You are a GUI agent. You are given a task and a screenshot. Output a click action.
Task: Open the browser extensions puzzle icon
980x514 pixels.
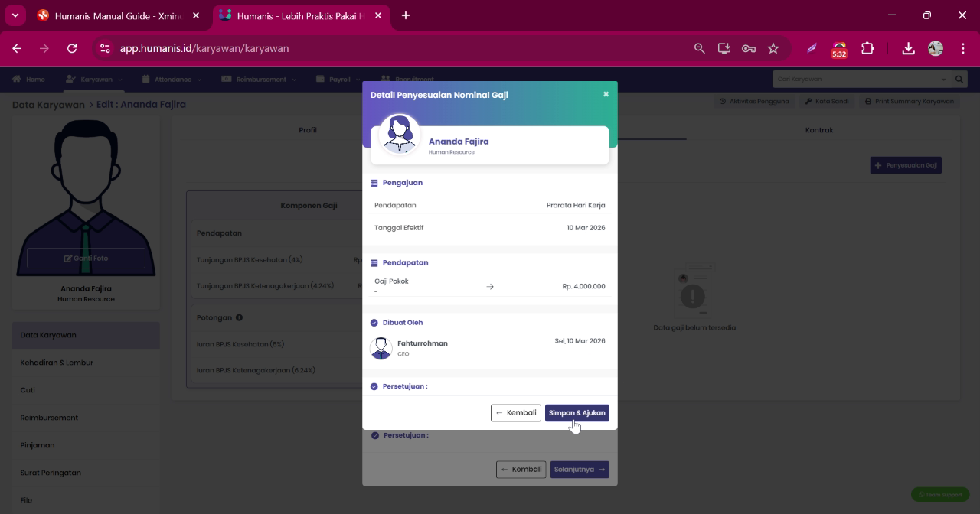point(867,48)
